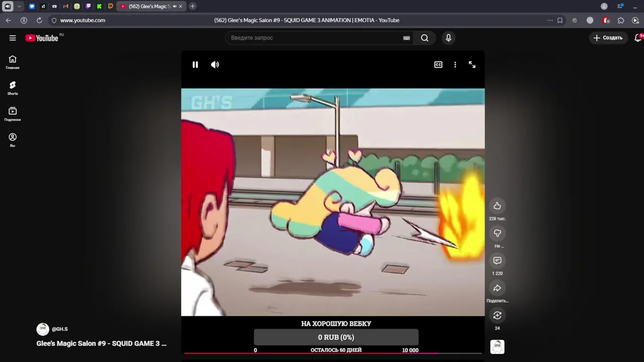The width and height of the screenshot is (644, 362).
Task: Share the video via Поделиться arrow
Action: coord(497,288)
